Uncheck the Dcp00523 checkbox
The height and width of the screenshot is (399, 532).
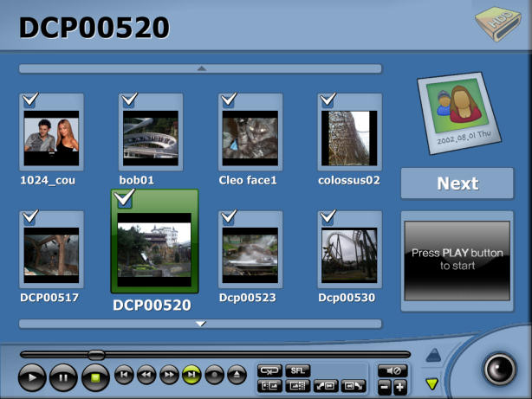point(229,217)
